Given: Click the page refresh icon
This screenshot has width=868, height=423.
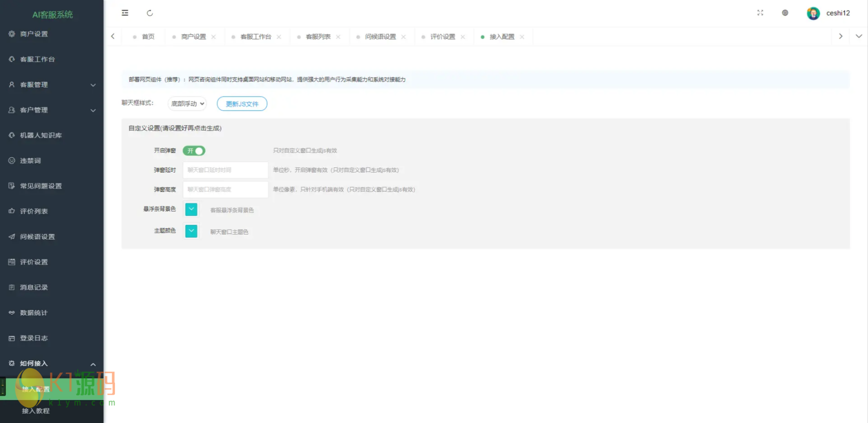Looking at the screenshot, I should tap(149, 13).
